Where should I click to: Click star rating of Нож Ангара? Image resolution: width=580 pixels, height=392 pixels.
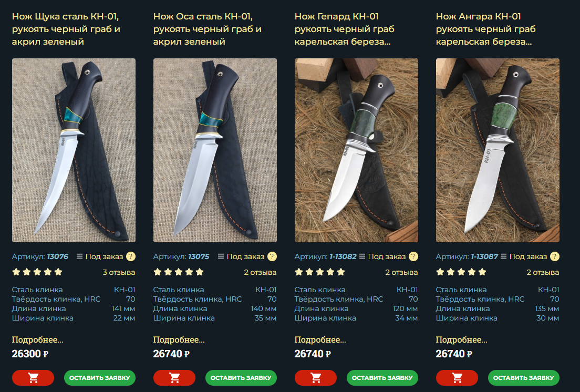(x=461, y=272)
